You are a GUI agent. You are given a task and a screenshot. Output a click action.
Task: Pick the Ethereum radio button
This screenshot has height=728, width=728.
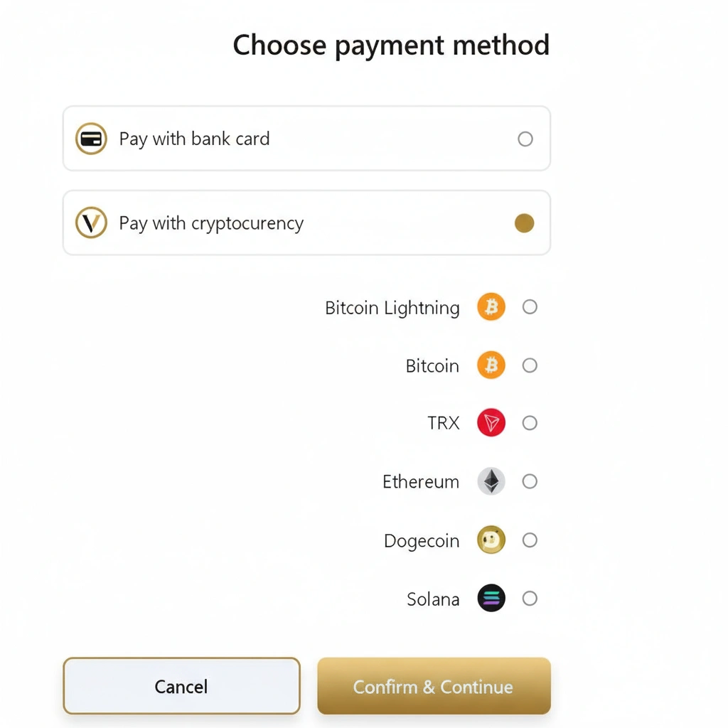coord(530,481)
